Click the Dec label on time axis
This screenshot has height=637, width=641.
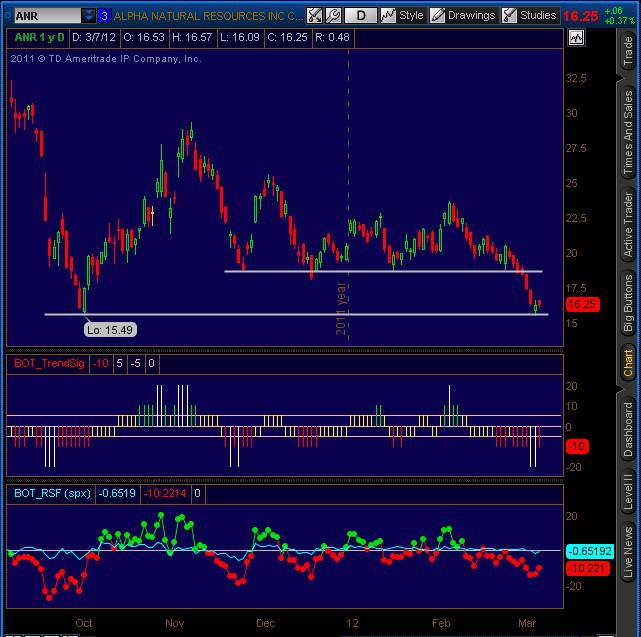tap(265, 623)
